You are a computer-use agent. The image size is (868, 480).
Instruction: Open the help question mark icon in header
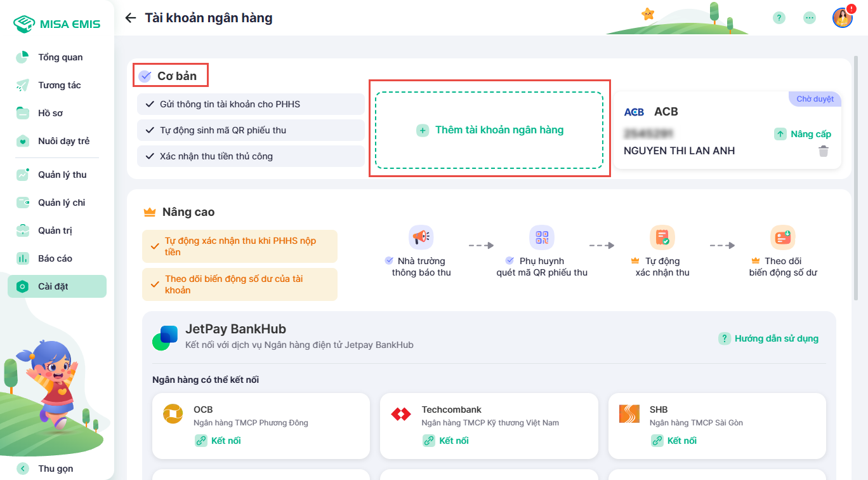pyautogui.click(x=779, y=18)
